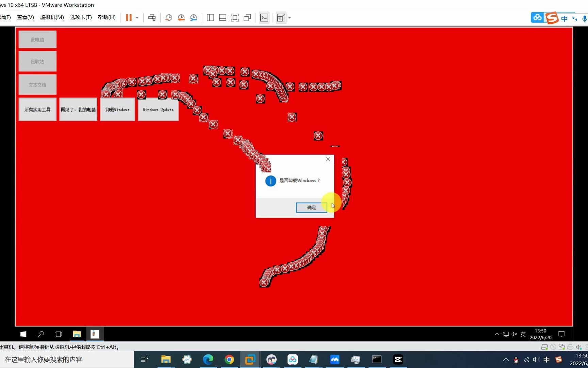588x368 pixels.
Task: Toggle the stretch guest display option
Action: point(280,17)
